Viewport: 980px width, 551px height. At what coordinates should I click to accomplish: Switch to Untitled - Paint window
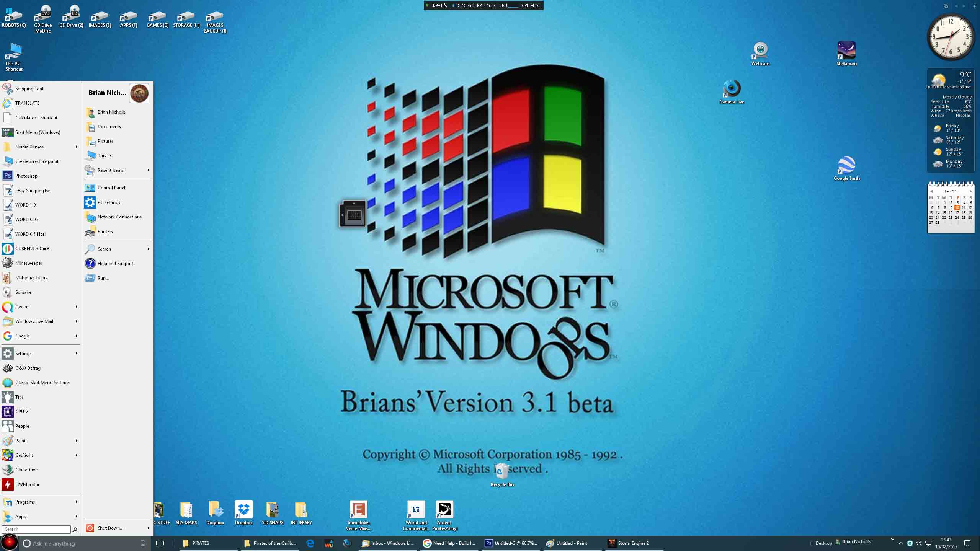point(572,543)
